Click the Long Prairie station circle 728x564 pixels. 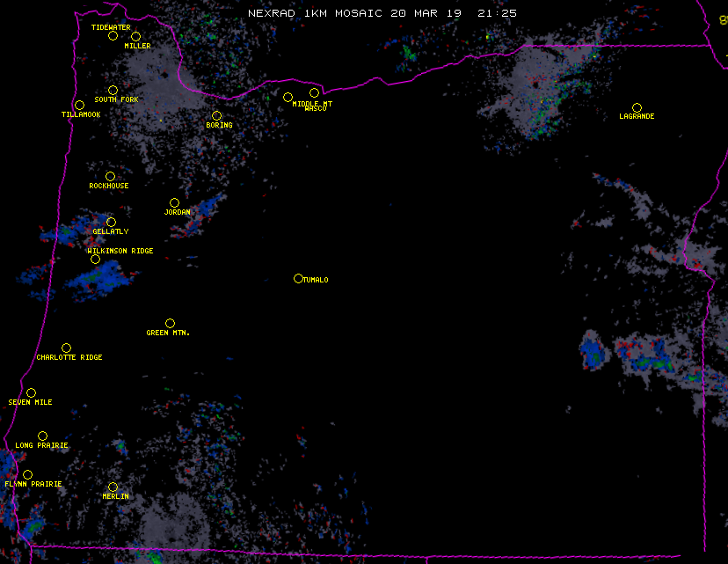click(42, 436)
